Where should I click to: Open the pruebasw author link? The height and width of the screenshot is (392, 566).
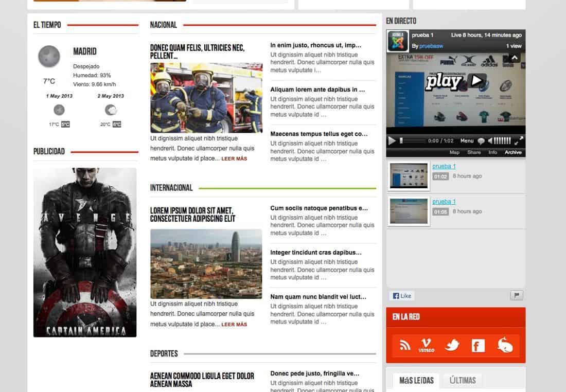pyautogui.click(x=431, y=46)
